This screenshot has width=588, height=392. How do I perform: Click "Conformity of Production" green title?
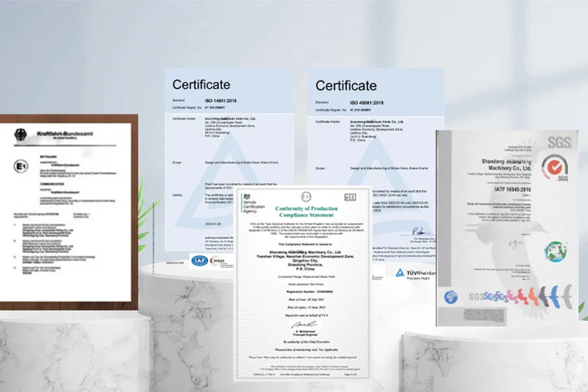tap(306, 208)
